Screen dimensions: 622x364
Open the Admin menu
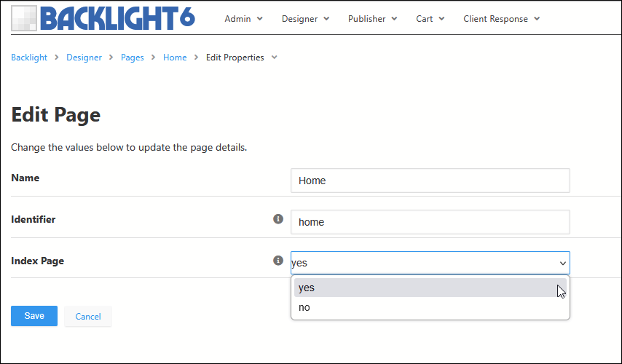pos(243,19)
